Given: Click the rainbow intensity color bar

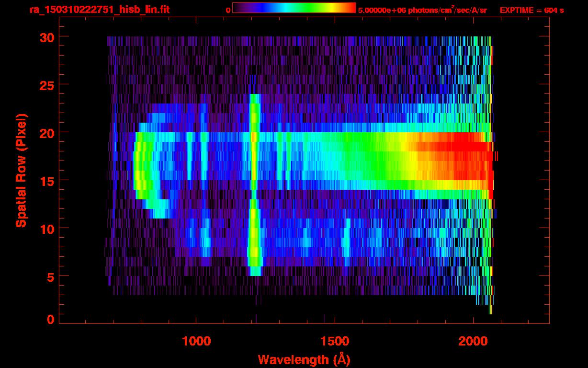Looking at the screenshot, I should [294, 8].
